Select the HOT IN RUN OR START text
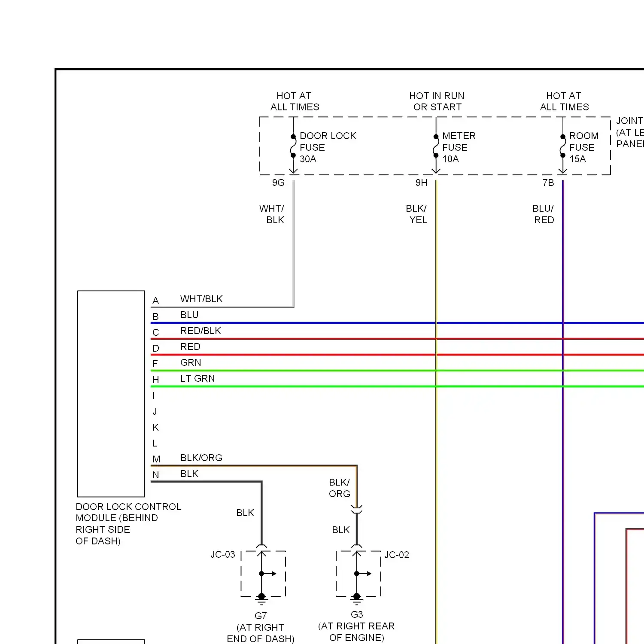The height and width of the screenshot is (644, 644). [437, 101]
